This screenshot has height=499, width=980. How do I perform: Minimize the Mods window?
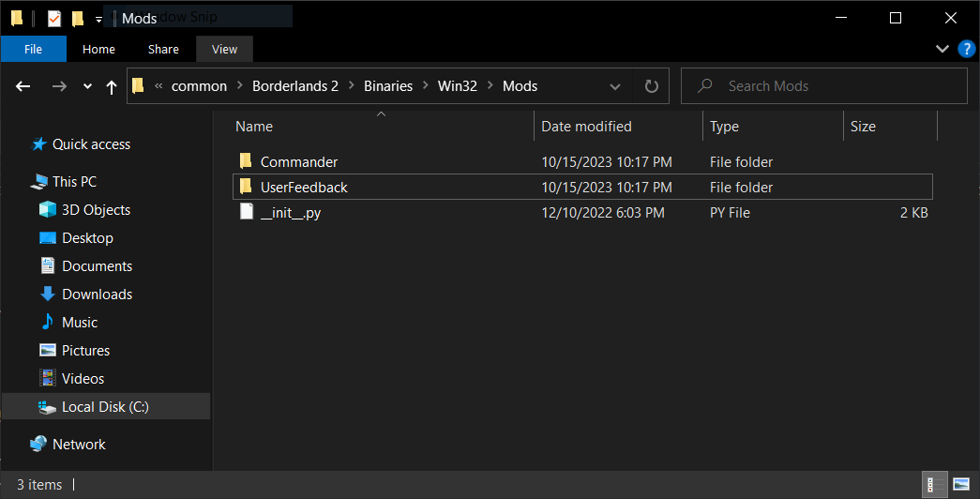tap(840, 18)
